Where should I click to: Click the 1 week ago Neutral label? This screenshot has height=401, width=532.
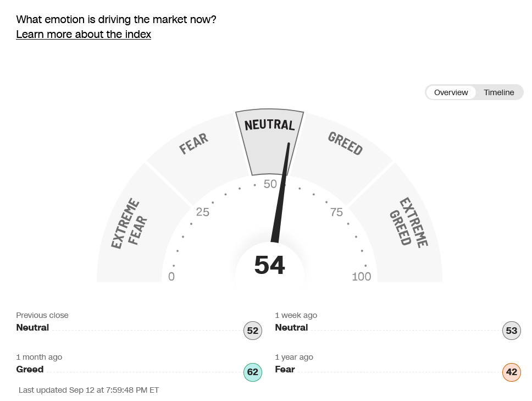(291, 327)
